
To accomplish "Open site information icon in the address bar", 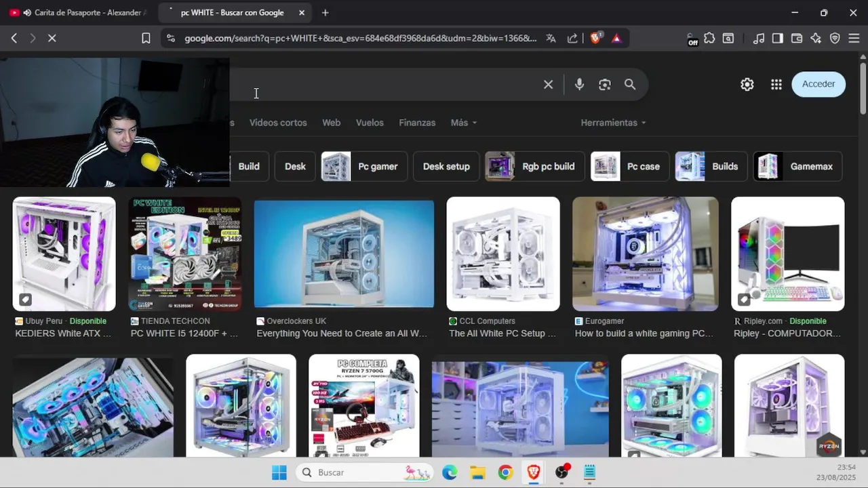I will pyautogui.click(x=170, y=39).
